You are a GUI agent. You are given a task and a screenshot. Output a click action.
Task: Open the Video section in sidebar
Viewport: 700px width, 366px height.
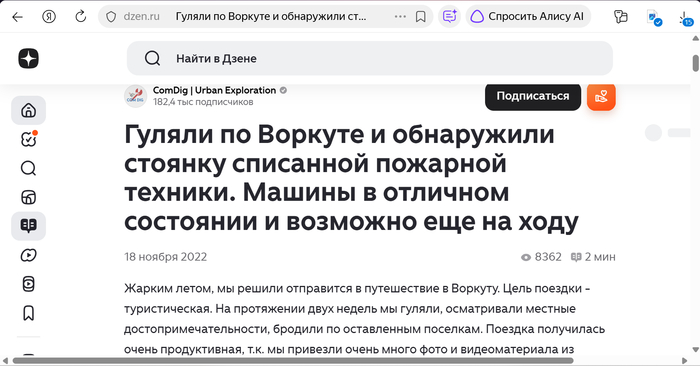tap(29, 255)
